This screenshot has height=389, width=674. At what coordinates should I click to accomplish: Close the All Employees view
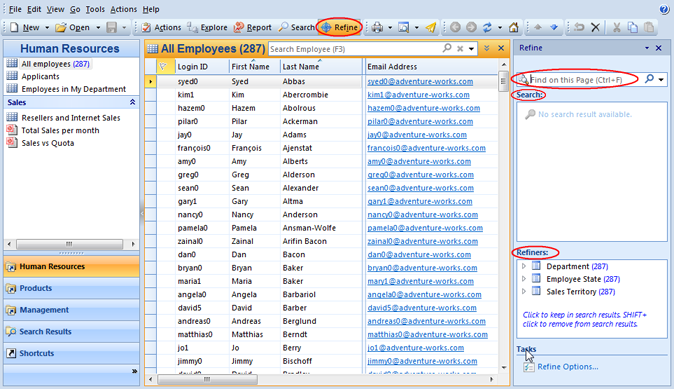point(501,48)
